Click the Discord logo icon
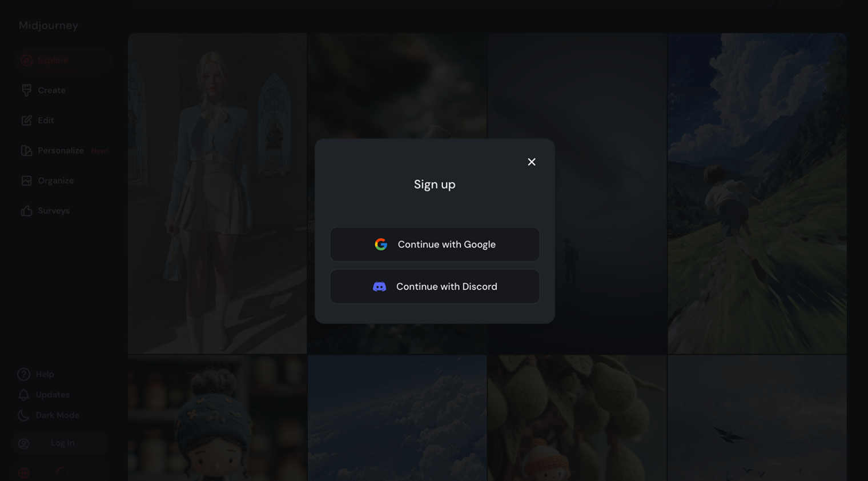Viewport: 868px width, 481px height. 379,286
